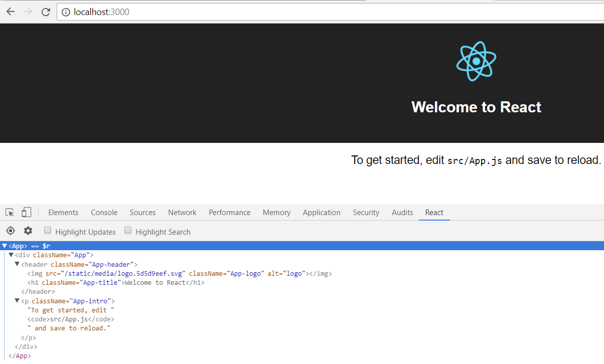Click the src/App.js code text on page
Viewport: 604px width, 364px height.
[x=475, y=160]
